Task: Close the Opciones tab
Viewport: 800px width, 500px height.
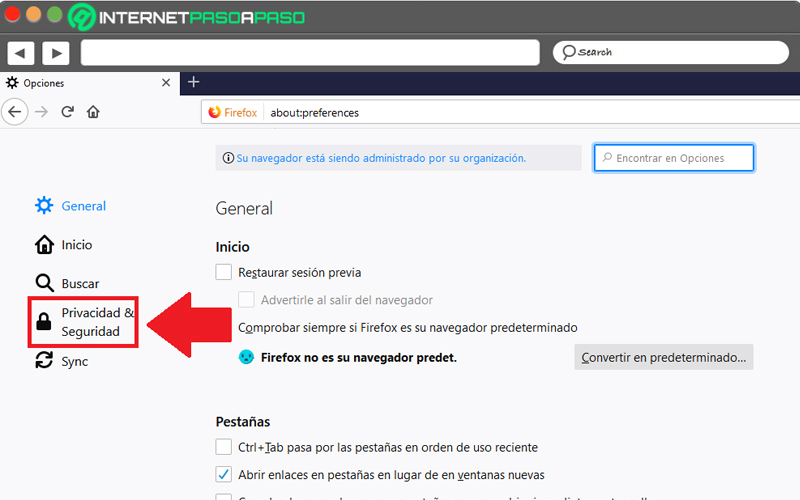Action: click(x=166, y=83)
